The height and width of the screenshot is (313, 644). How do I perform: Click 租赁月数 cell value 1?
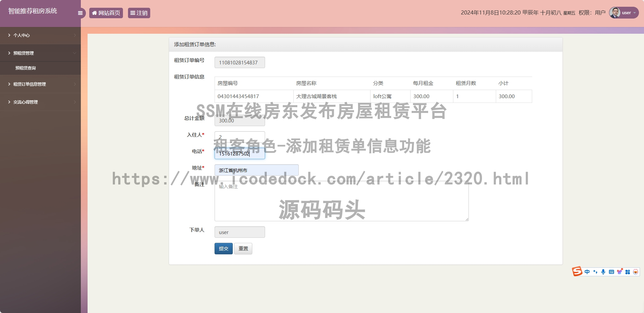coord(475,96)
